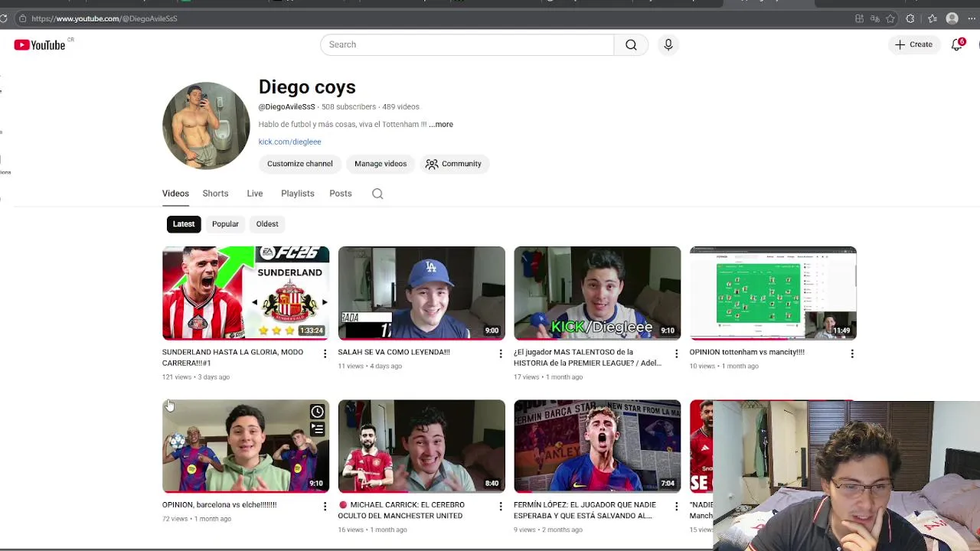This screenshot has height=551, width=980.
Task: Open Dodgers cap SALAH video thumbnail
Action: (x=422, y=293)
